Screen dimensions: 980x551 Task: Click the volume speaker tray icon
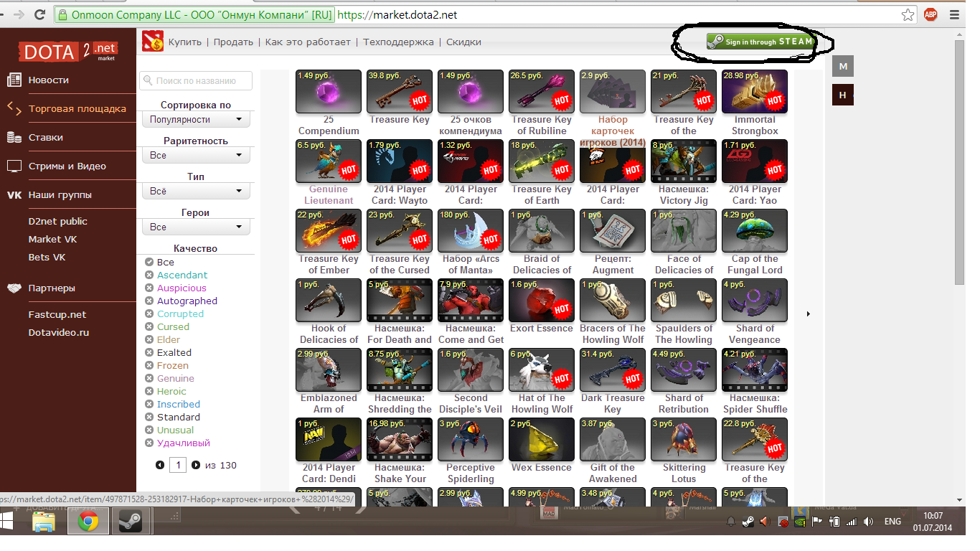tap(868, 522)
